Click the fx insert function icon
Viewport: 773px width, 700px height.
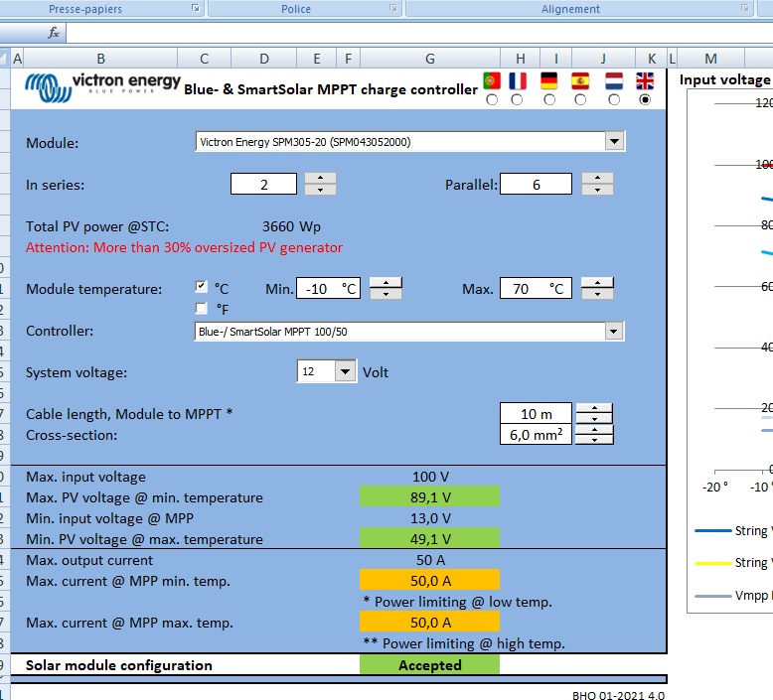pos(54,33)
